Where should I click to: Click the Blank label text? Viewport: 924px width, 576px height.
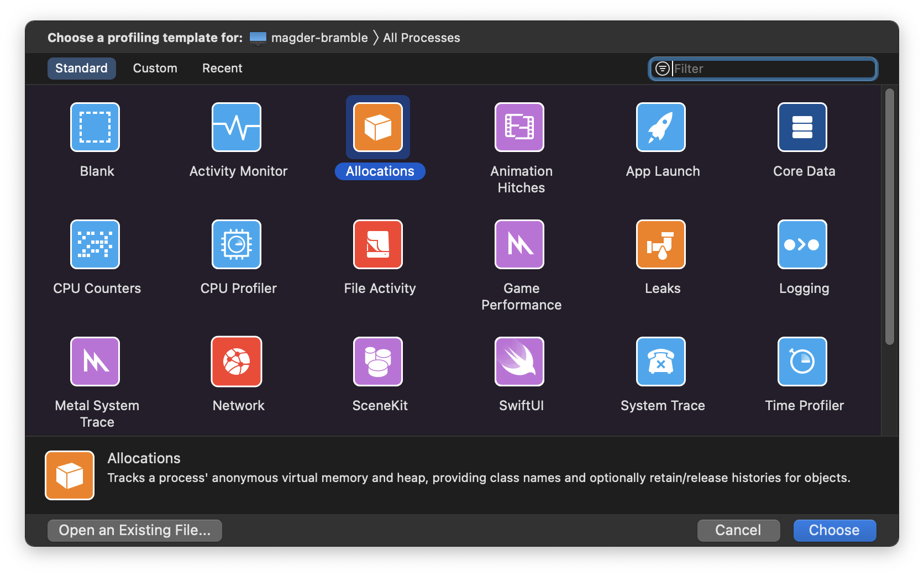[x=97, y=171]
